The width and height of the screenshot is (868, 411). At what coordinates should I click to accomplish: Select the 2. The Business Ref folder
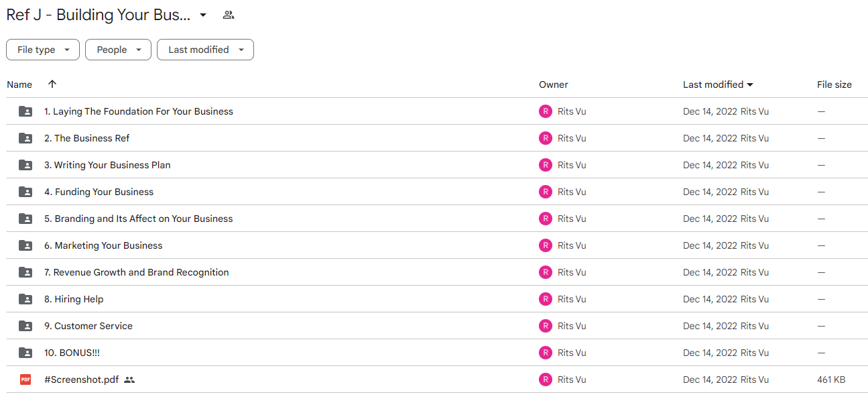[x=434, y=138]
